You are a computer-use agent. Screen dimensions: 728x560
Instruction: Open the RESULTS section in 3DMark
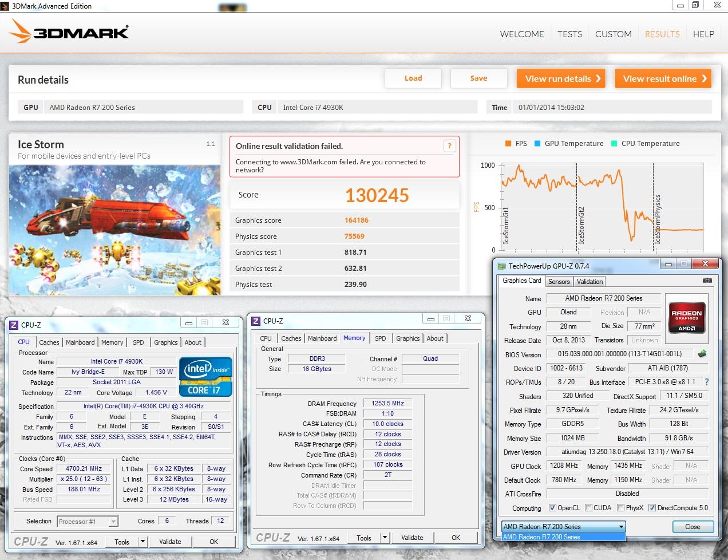(662, 34)
